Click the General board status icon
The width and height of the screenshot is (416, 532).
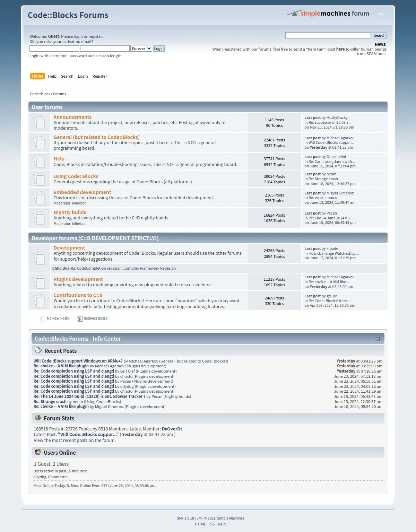pyautogui.click(x=39, y=142)
